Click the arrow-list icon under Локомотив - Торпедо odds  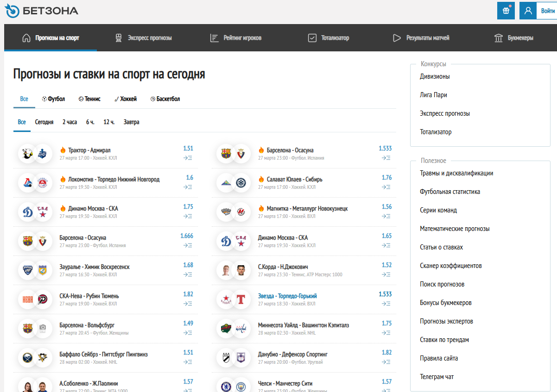(188, 187)
